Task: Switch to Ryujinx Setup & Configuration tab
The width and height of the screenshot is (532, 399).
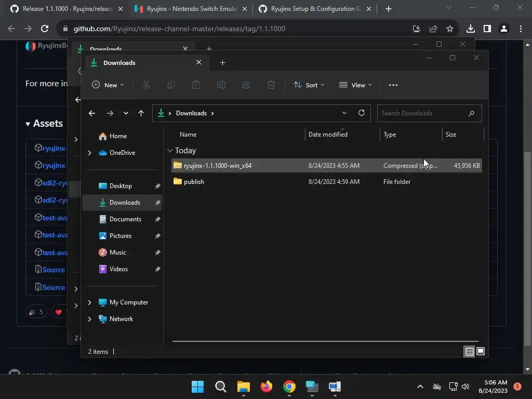Action: 315,9
